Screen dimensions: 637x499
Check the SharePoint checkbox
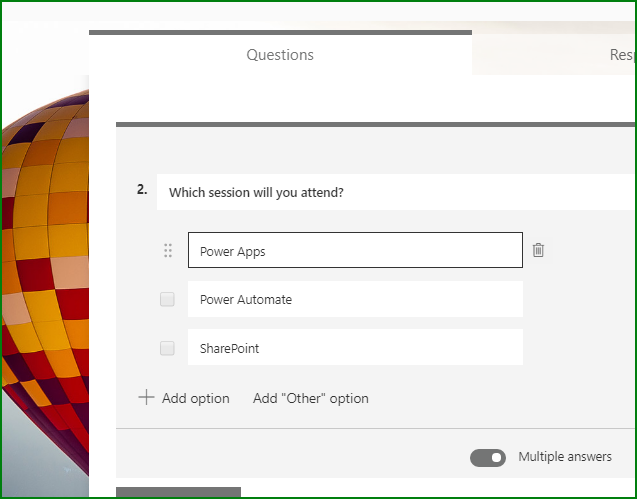pos(167,348)
